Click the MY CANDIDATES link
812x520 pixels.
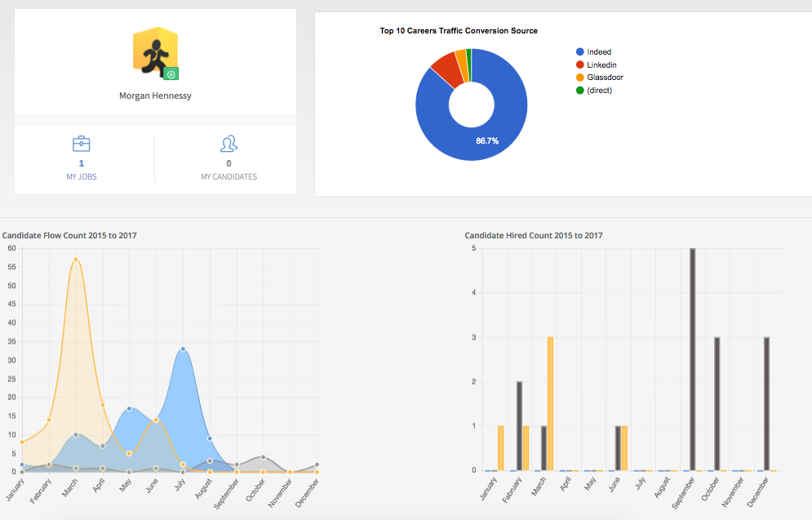tap(229, 176)
